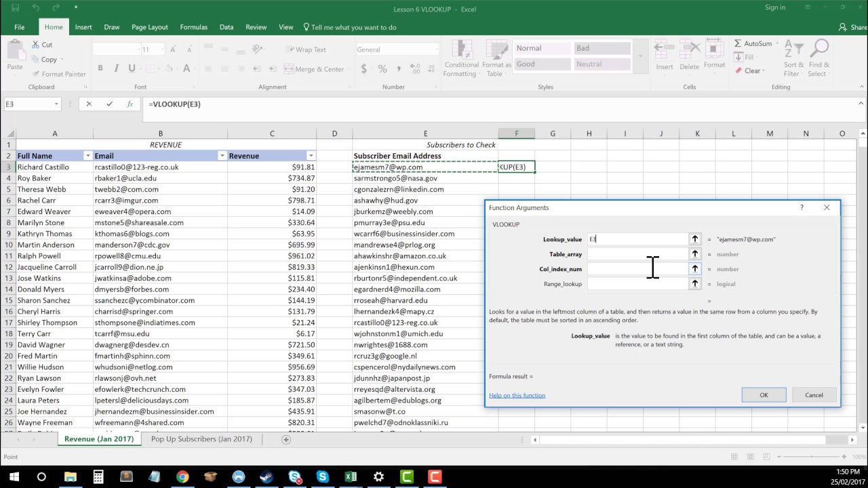
Task: Expand the Name Box dropdown arrow
Action: pos(56,104)
